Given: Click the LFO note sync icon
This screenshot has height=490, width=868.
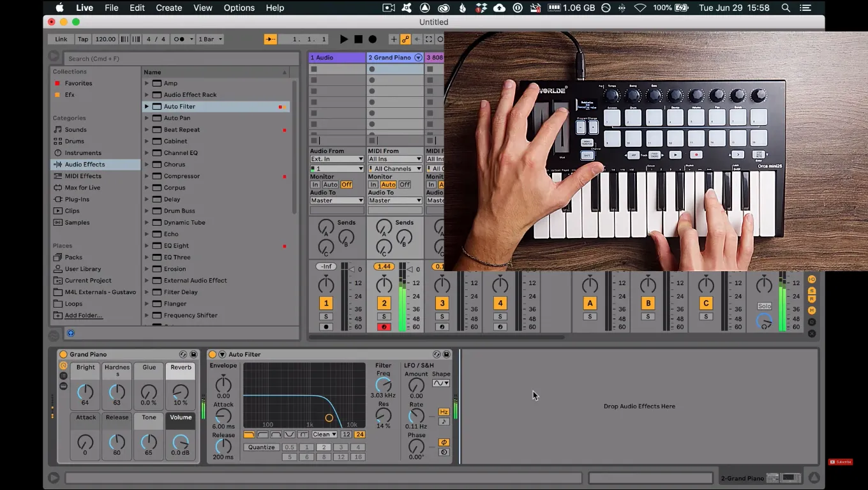Looking at the screenshot, I should coord(444,421).
